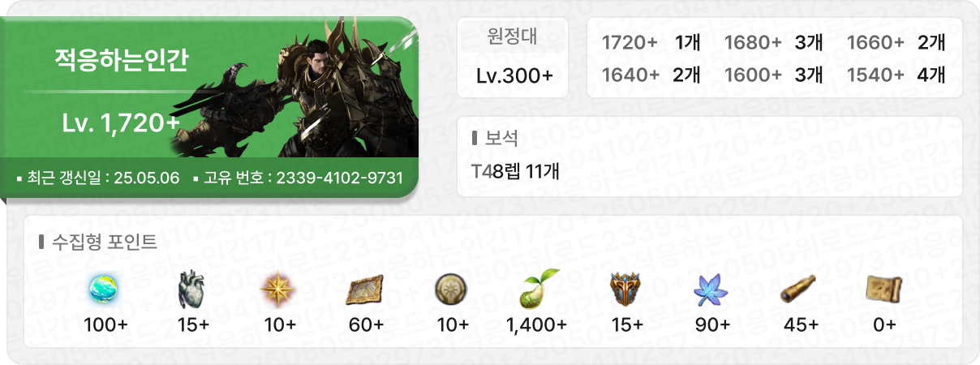Select the T4 8렙 11개 gem text
This screenshot has width=980, height=365.
click(515, 171)
